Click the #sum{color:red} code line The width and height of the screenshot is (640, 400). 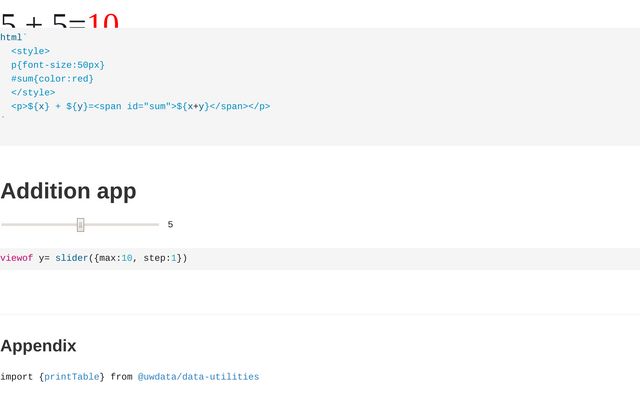pos(52,79)
